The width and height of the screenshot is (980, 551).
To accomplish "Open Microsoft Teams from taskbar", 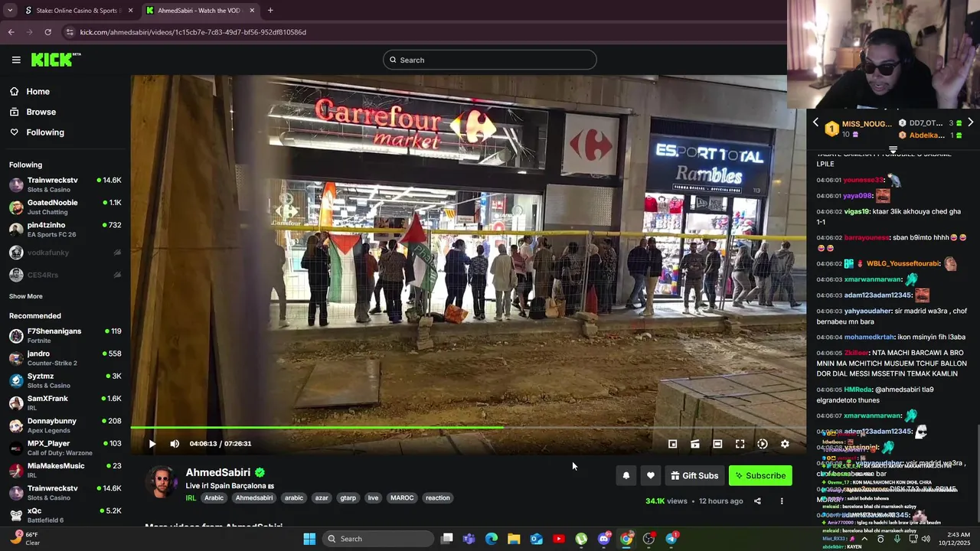I will (469, 539).
